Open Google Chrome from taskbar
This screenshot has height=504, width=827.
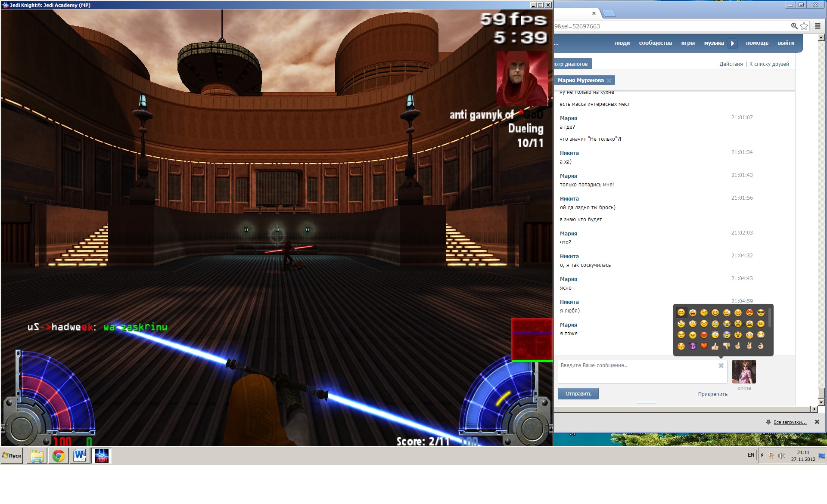(x=59, y=456)
